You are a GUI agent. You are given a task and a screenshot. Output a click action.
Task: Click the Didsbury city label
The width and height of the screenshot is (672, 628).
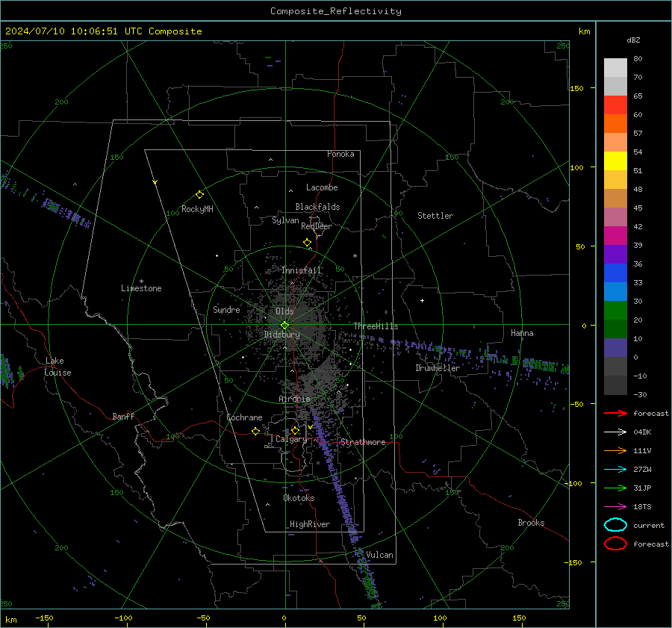pyautogui.click(x=281, y=335)
